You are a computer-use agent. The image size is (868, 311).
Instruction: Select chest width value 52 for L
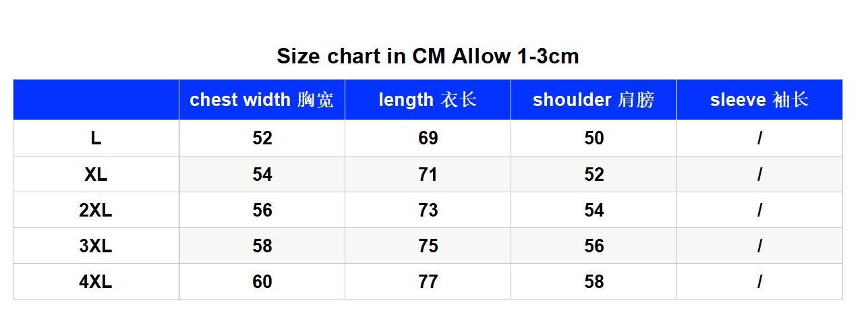(x=262, y=138)
